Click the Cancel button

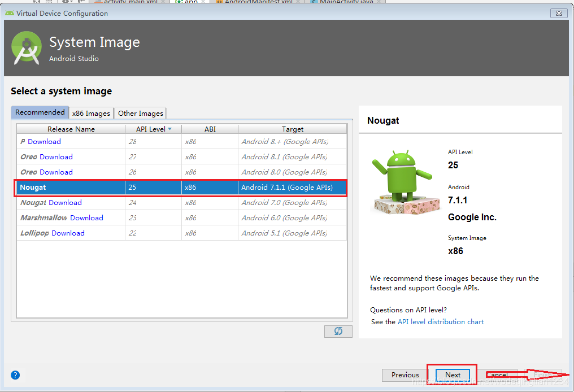[498, 375]
